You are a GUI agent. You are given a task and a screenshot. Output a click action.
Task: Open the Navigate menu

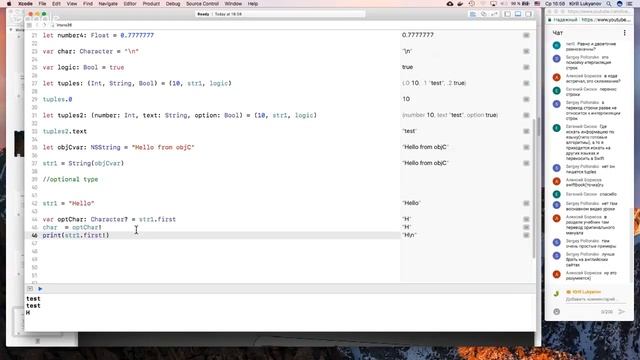[x=108, y=4]
